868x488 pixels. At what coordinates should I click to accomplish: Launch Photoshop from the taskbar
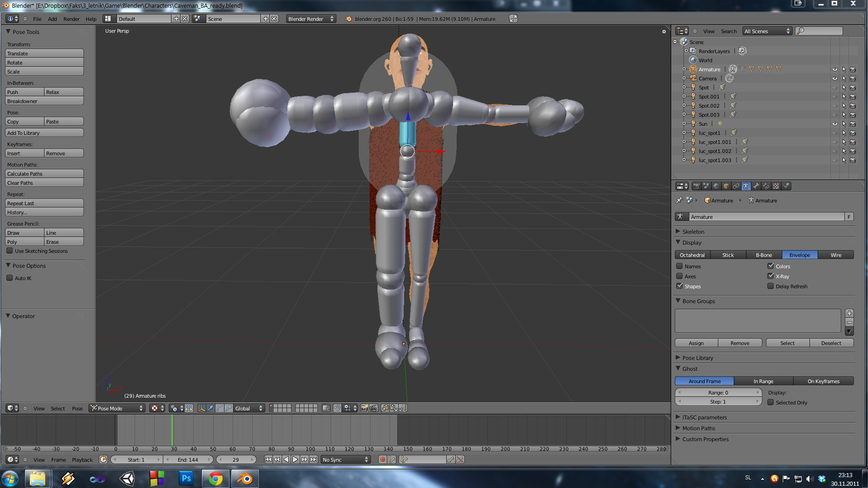(186, 478)
